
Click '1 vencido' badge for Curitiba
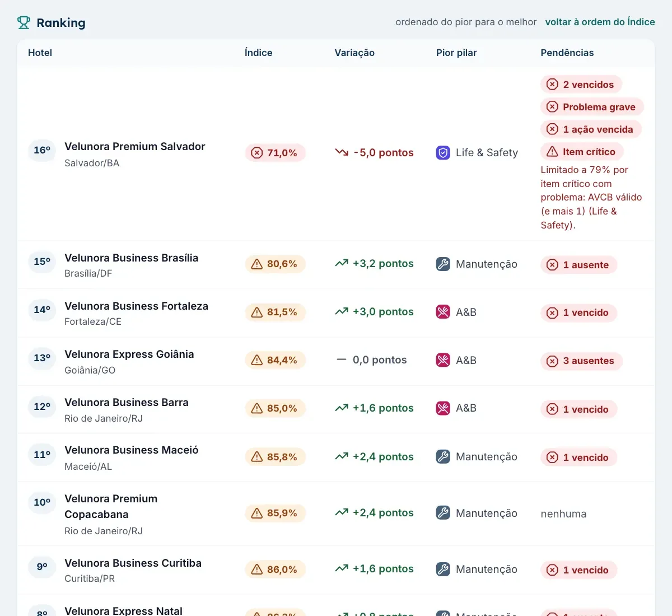point(578,570)
